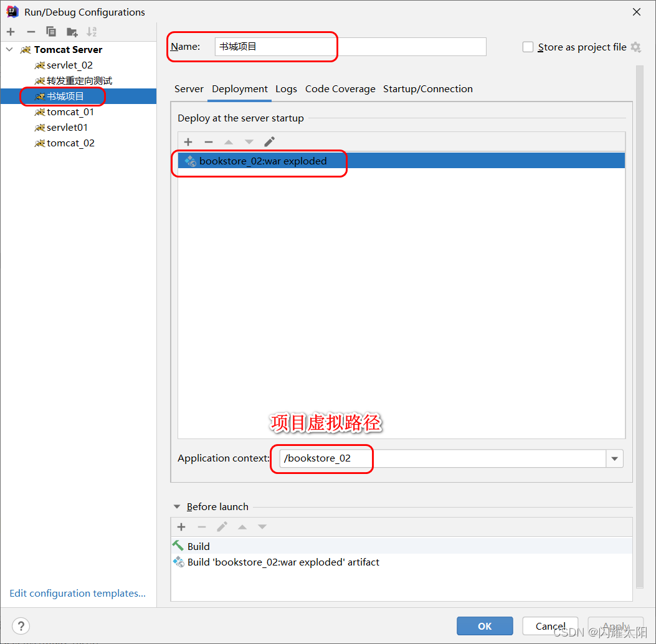Move Before launch task up
Image resolution: width=656 pixels, height=644 pixels.
click(242, 527)
